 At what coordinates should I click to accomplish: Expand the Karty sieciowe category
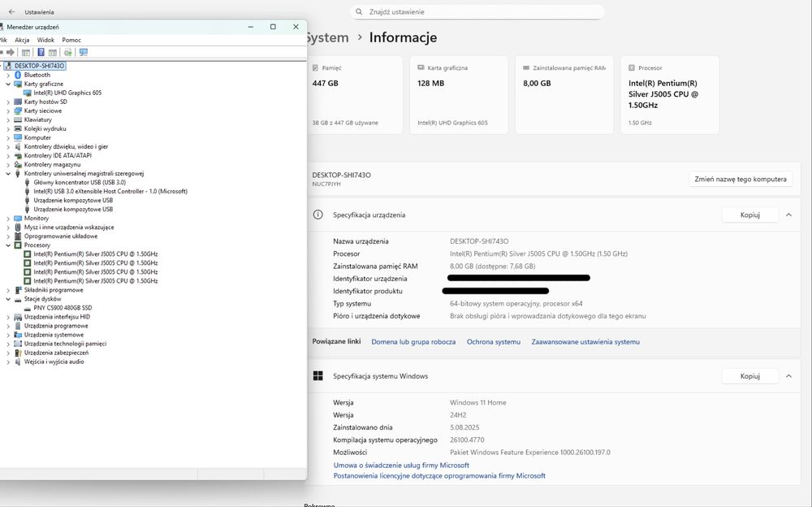[x=8, y=110]
